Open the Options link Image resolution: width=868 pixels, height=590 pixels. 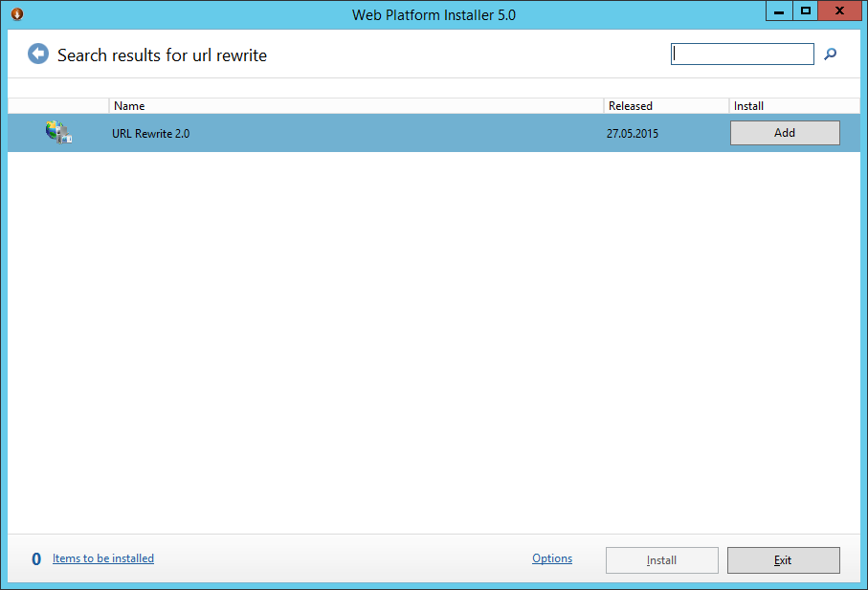(x=552, y=558)
